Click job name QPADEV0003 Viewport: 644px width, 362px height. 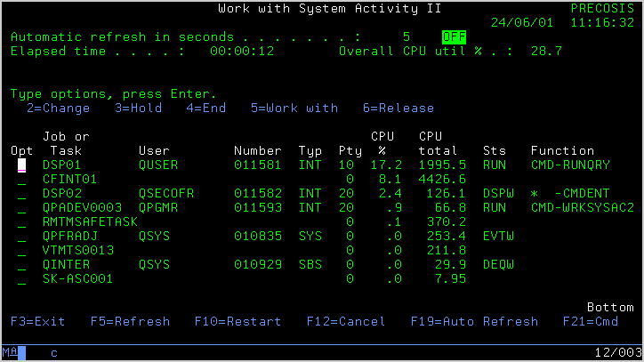tap(82, 208)
